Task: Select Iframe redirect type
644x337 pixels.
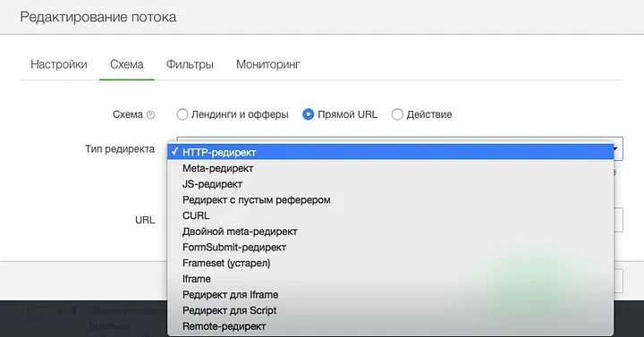Action: (x=390, y=279)
